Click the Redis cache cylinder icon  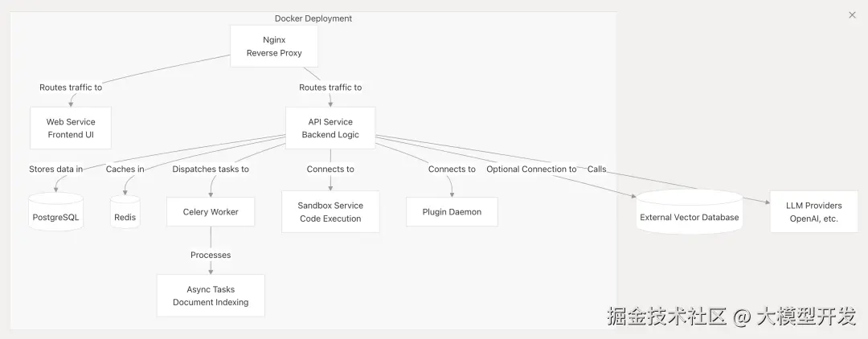125,212
